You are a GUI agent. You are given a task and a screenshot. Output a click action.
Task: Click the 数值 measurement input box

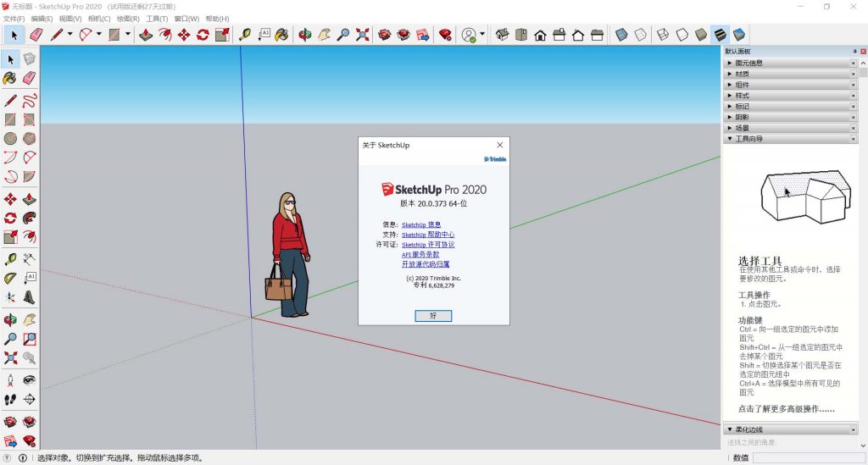click(805, 458)
